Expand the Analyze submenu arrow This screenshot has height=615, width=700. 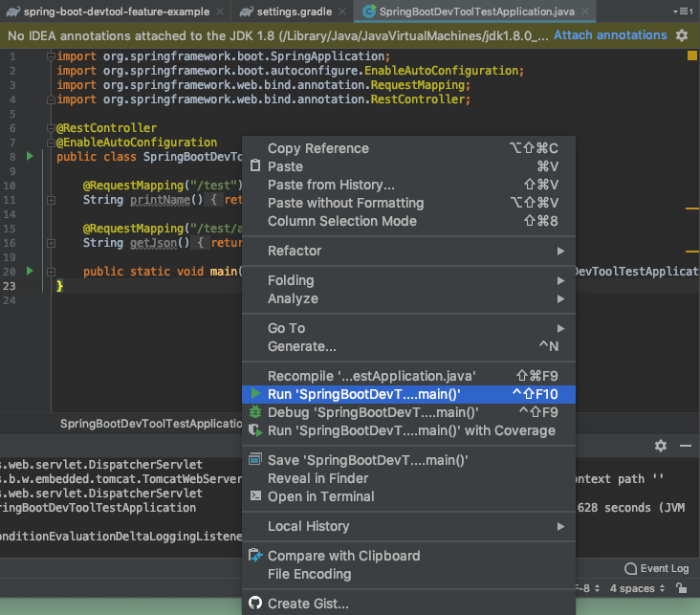pyautogui.click(x=560, y=298)
